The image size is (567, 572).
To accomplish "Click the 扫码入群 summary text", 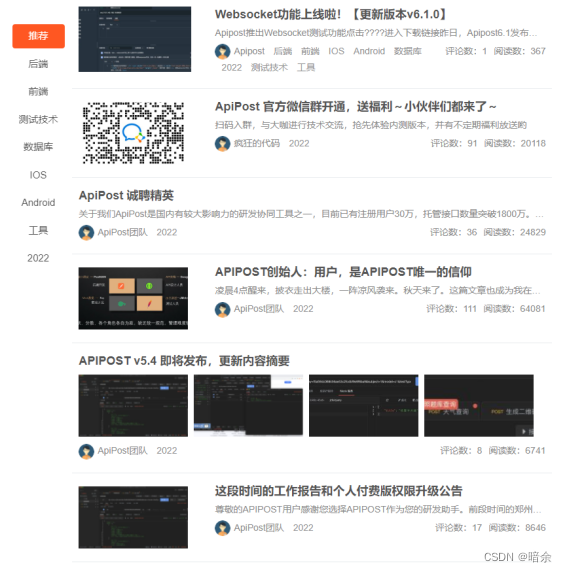I will pyautogui.click(x=371, y=125).
